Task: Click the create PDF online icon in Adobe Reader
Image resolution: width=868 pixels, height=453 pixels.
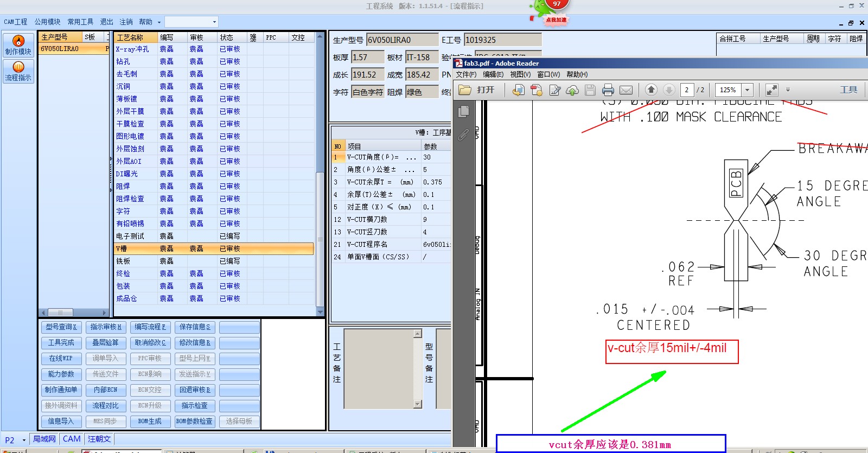Action: [519, 90]
